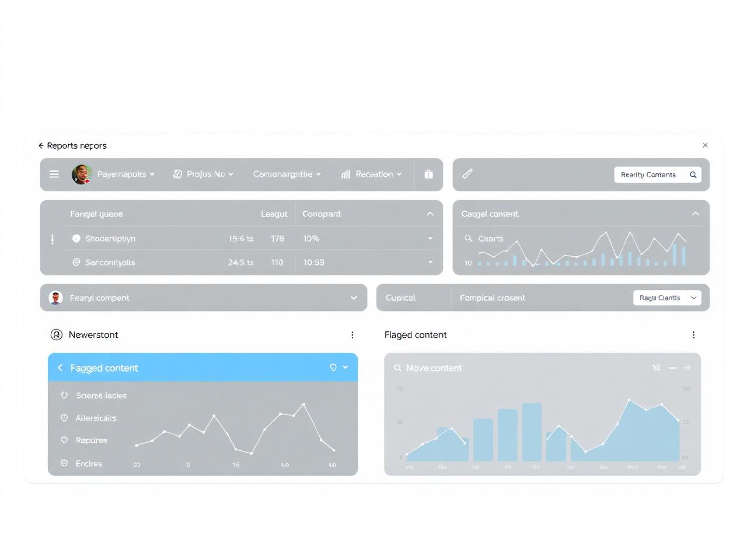The image size is (747, 560).
Task: Click the arrow icon in Move content header
Action: (x=687, y=367)
